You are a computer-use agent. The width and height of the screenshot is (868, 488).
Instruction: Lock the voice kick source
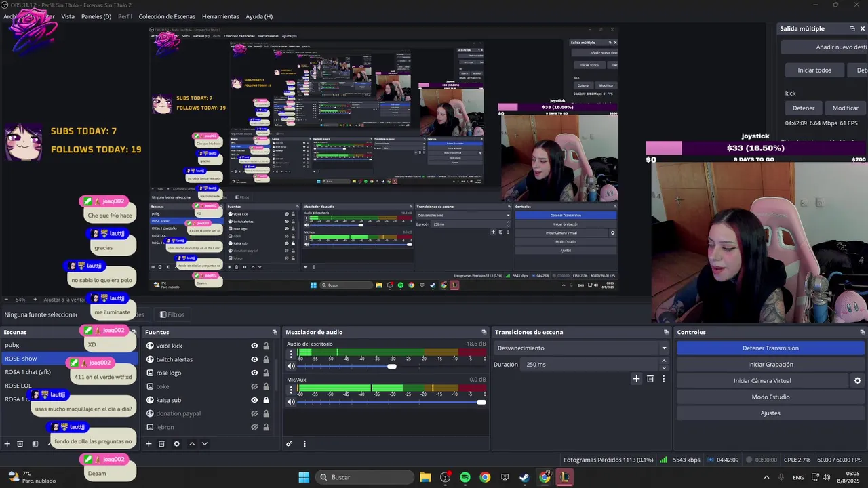tap(266, 346)
